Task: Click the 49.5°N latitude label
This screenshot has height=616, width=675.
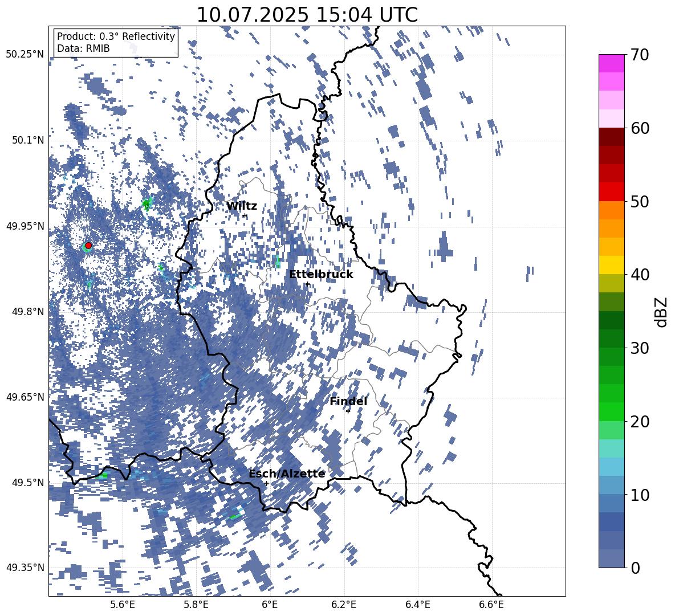Action: pos(28,482)
